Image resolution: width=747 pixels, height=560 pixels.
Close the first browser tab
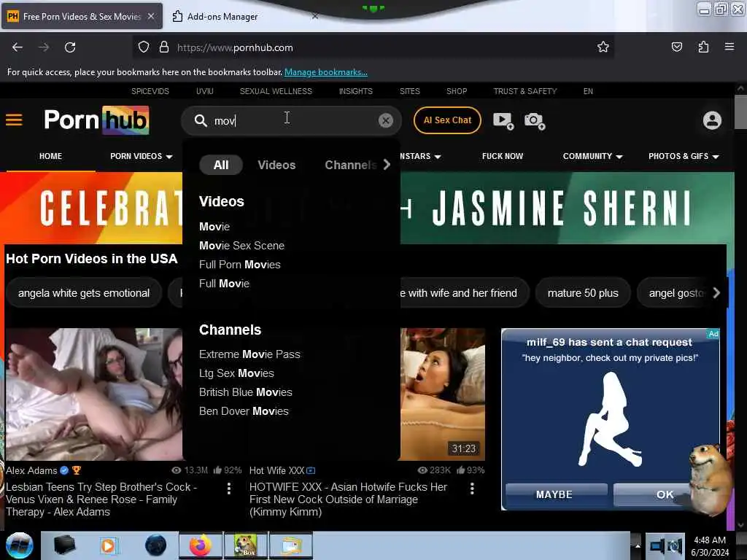click(x=151, y=16)
